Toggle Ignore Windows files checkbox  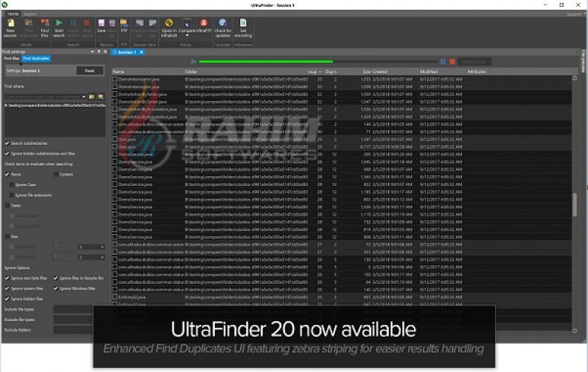point(55,288)
